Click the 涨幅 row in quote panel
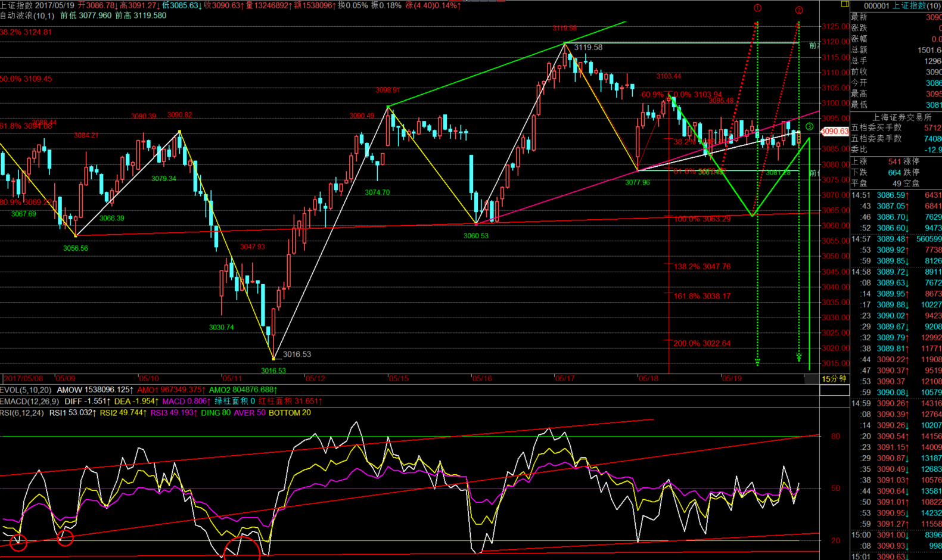The width and height of the screenshot is (942, 560). pos(896,39)
